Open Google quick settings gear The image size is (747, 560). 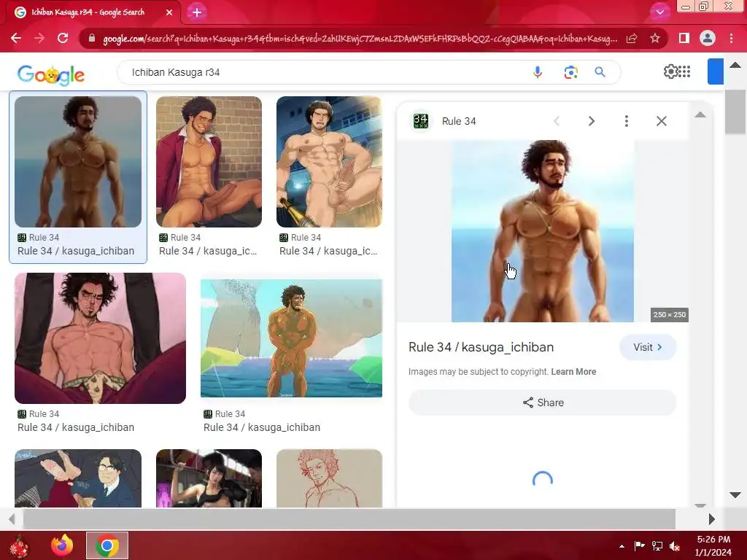[670, 71]
